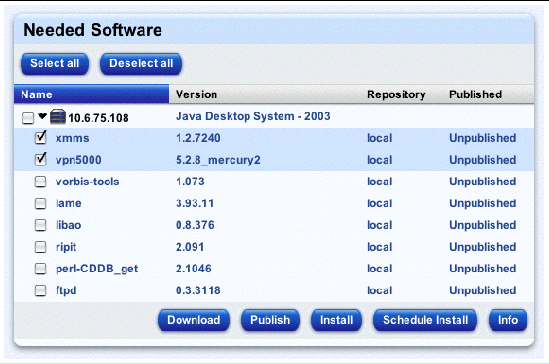Tick the 10.6.75.108 host checkbox
Viewport: 549px width, 364px height.
pyautogui.click(x=28, y=118)
